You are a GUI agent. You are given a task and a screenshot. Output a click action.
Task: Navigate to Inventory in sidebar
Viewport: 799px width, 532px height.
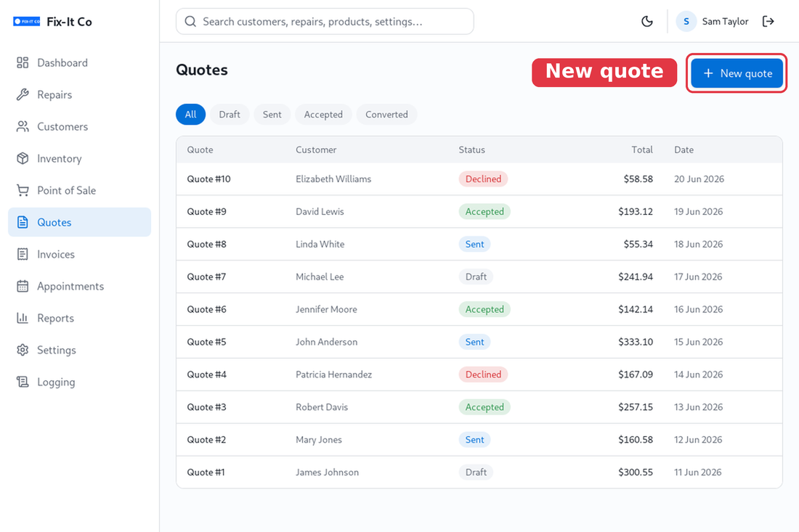click(79, 158)
